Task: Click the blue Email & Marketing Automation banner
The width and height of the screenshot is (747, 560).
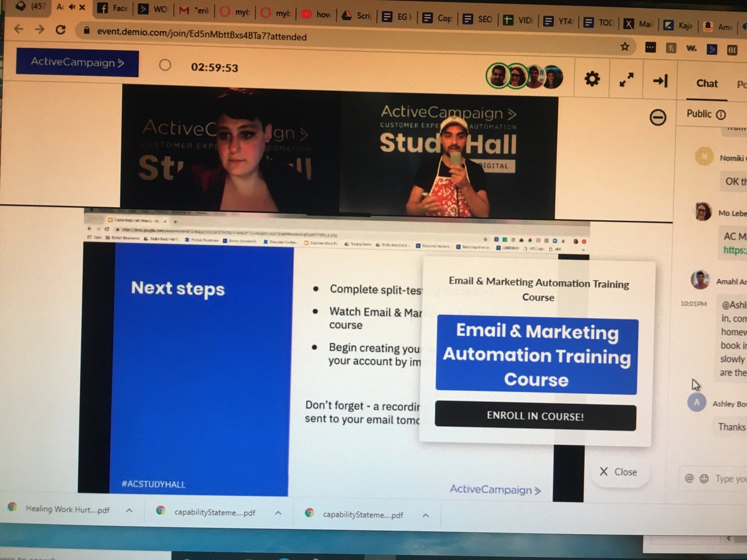Action: [537, 355]
